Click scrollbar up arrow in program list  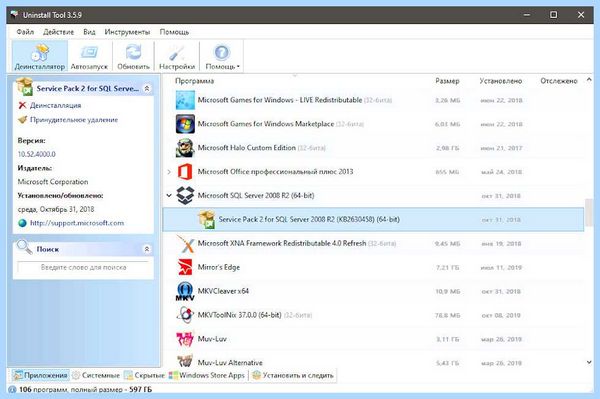coord(589,80)
